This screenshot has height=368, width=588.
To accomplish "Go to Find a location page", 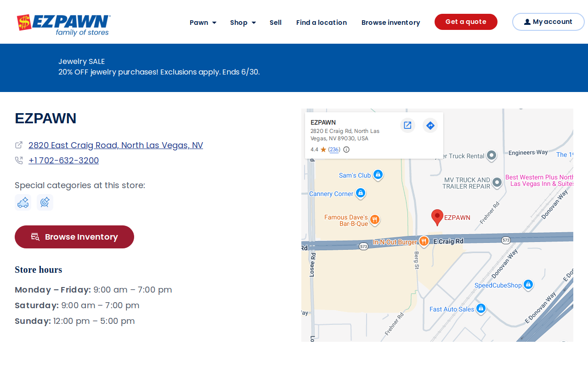I will coord(322,23).
